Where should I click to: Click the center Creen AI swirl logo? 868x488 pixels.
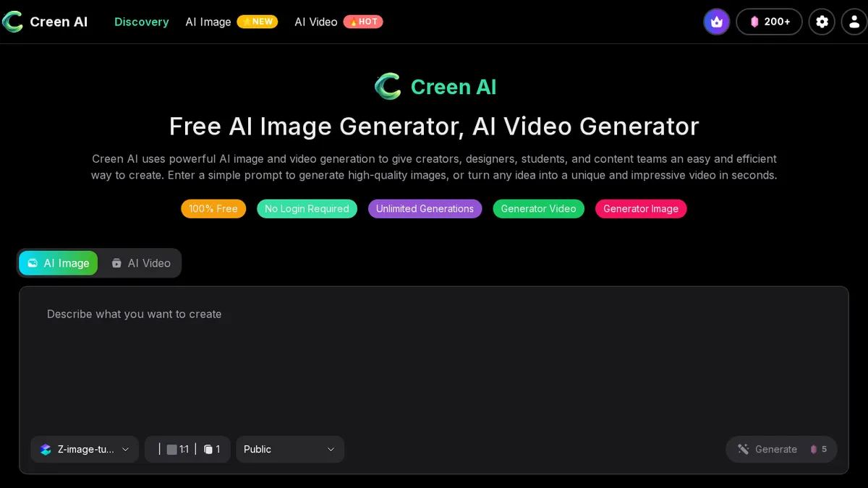[x=388, y=87]
